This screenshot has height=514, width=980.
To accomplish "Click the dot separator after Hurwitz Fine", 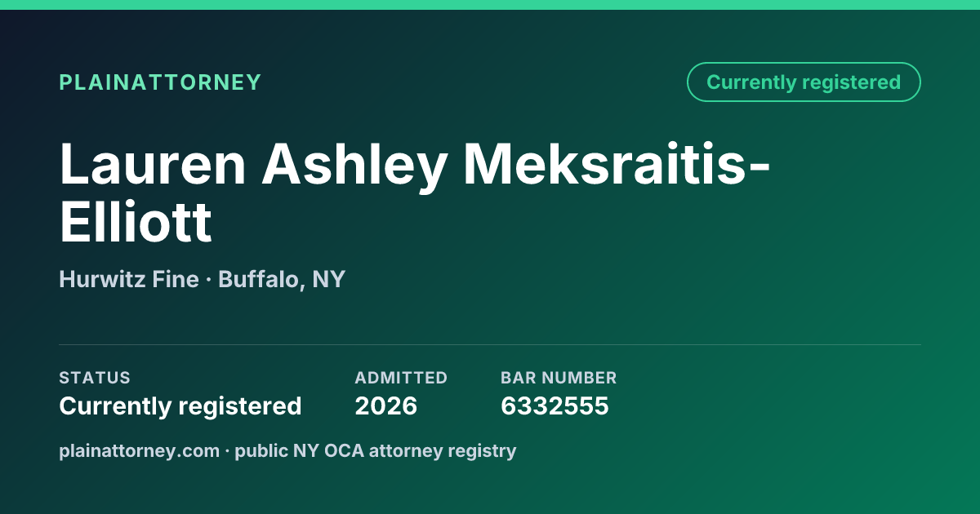I will click(x=208, y=281).
